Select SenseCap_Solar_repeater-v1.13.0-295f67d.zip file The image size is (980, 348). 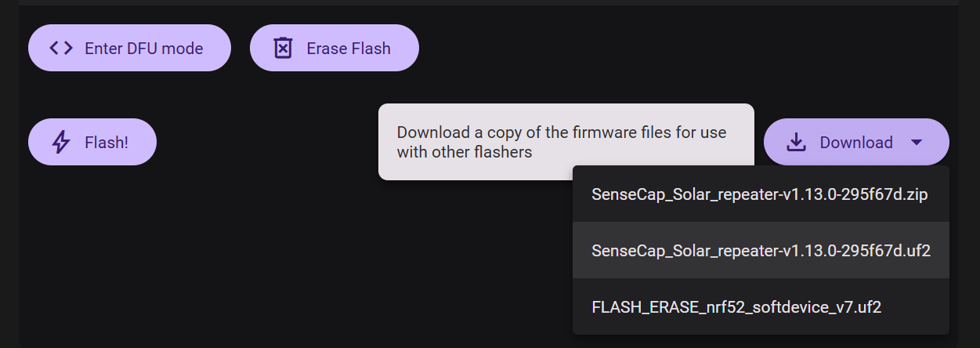[760, 194]
